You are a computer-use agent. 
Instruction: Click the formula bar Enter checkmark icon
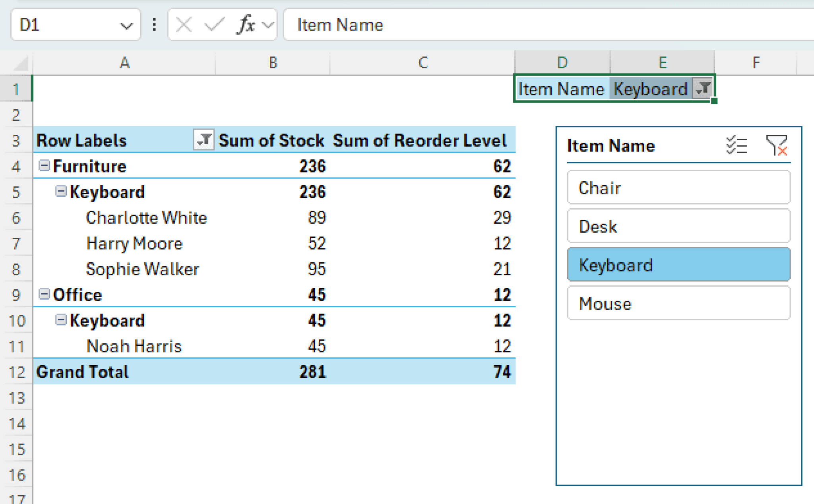pos(215,25)
